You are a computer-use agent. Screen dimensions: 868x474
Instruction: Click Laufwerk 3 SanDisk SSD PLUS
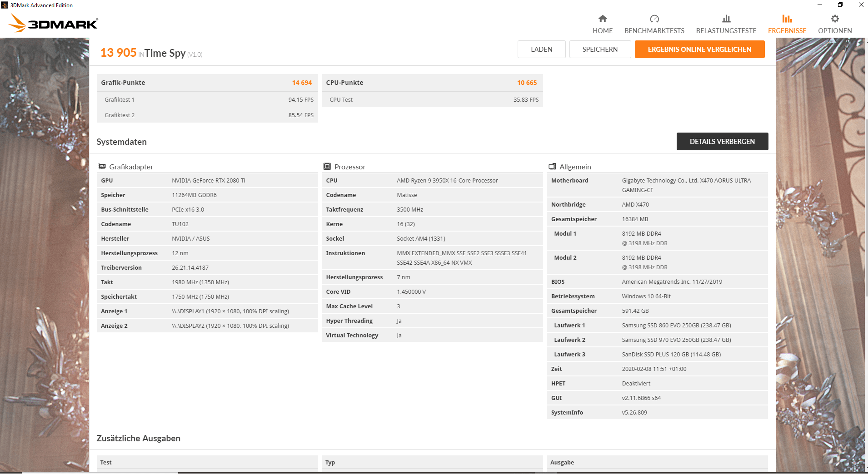pos(671,355)
